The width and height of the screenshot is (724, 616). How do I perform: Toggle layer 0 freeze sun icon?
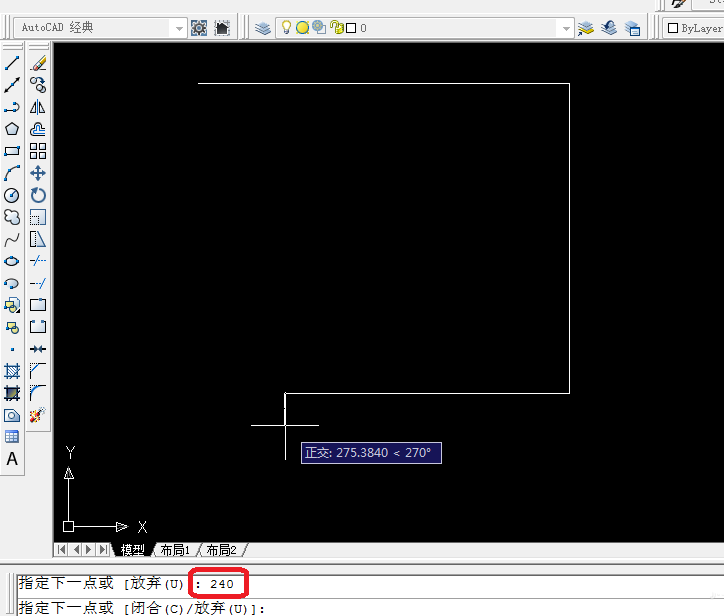(302, 28)
